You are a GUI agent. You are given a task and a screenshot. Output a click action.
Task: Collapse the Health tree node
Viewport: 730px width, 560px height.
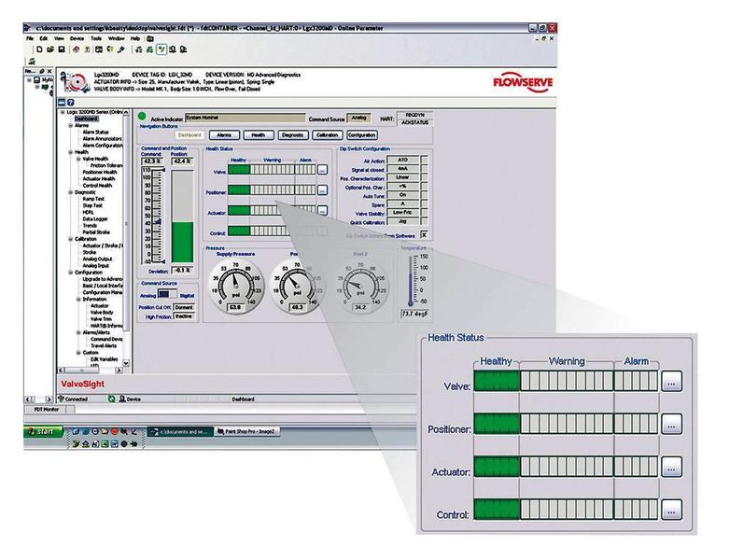tap(71, 152)
